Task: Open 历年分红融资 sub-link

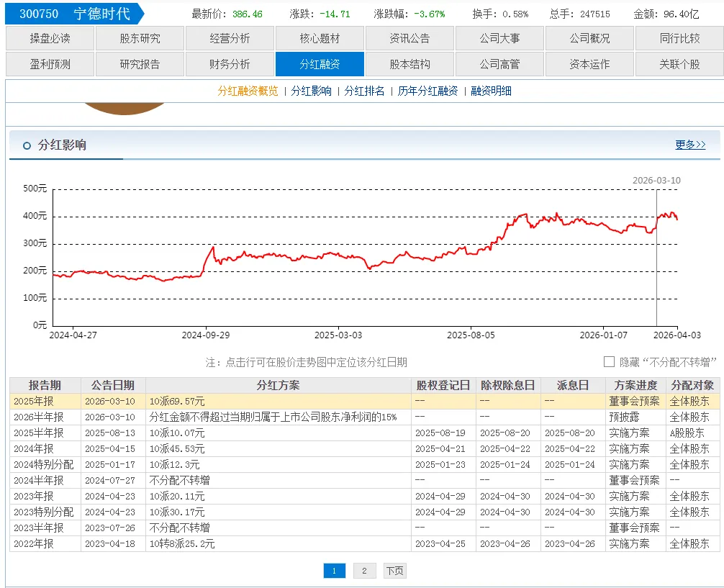Action: tap(427, 91)
